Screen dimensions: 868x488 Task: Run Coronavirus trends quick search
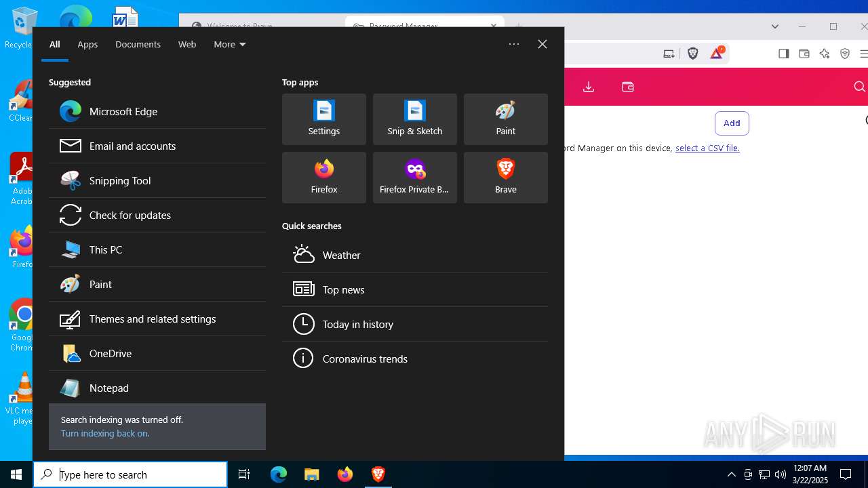click(415, 359)
